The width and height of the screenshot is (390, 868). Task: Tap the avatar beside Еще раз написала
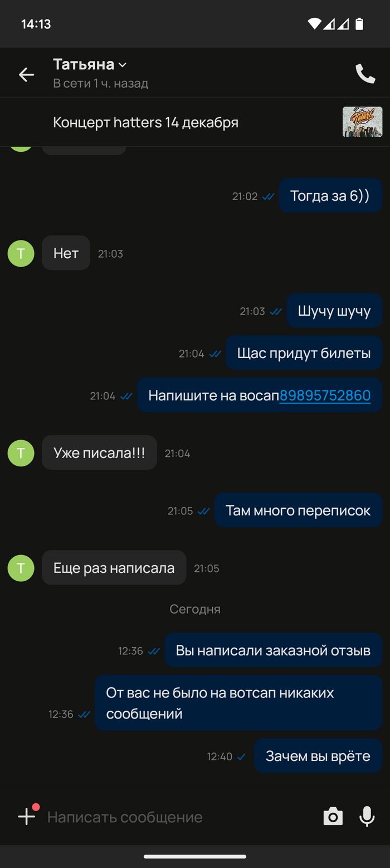coord(21,568)
